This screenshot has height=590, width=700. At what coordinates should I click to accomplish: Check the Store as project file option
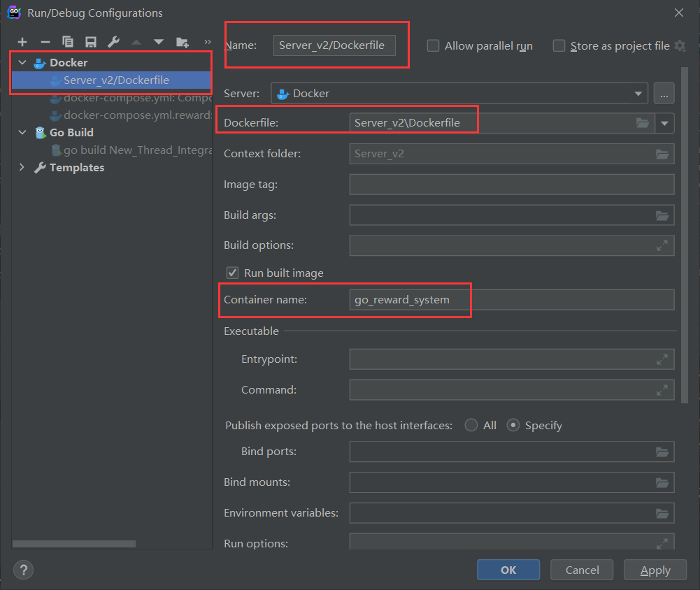click(559, 46)
